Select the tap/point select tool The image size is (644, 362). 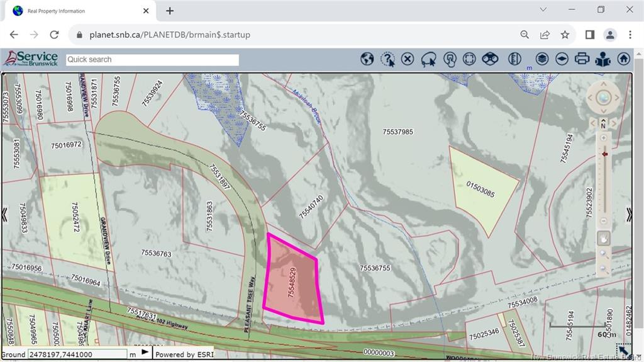450,60
